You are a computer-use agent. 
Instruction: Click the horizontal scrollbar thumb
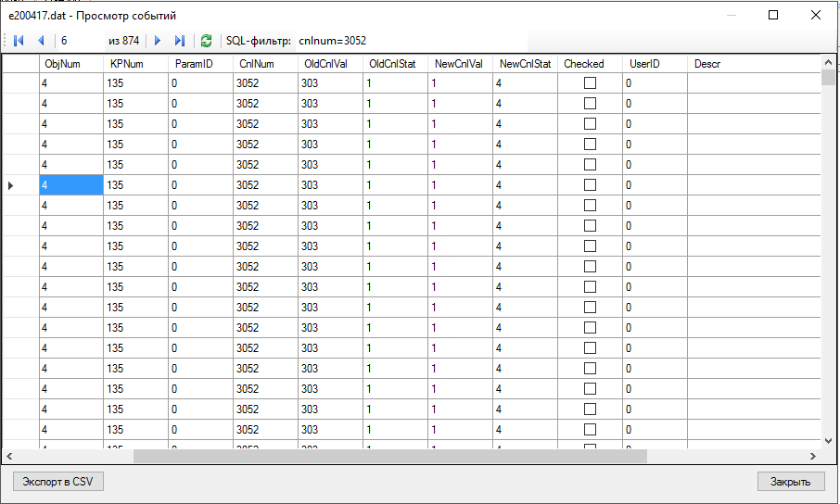click(390, 457)
